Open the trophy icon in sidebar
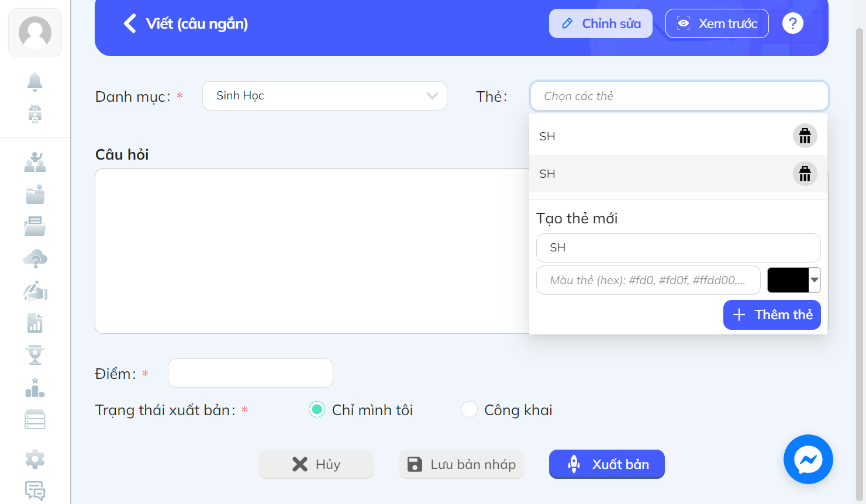866x504 pixels. (x=35, y=355)
